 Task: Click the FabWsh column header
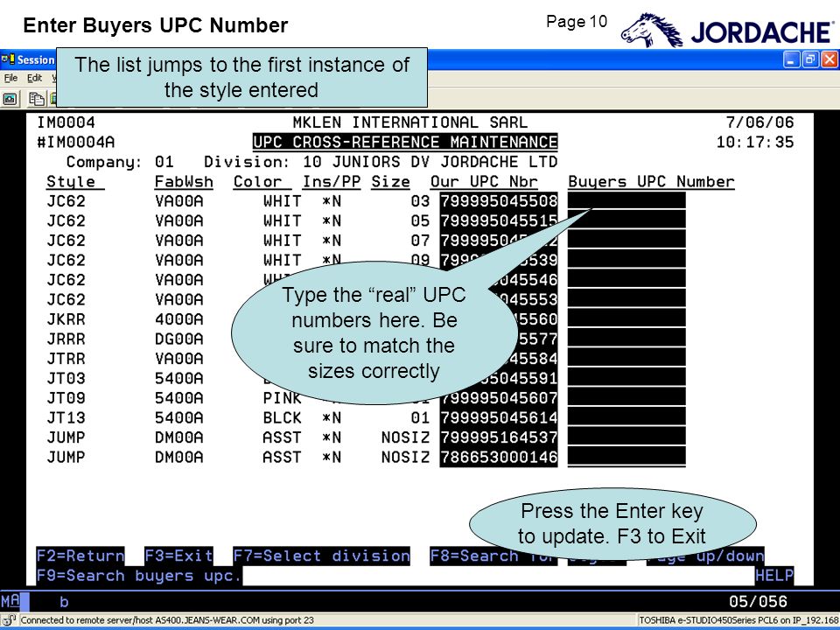[184, 182]
